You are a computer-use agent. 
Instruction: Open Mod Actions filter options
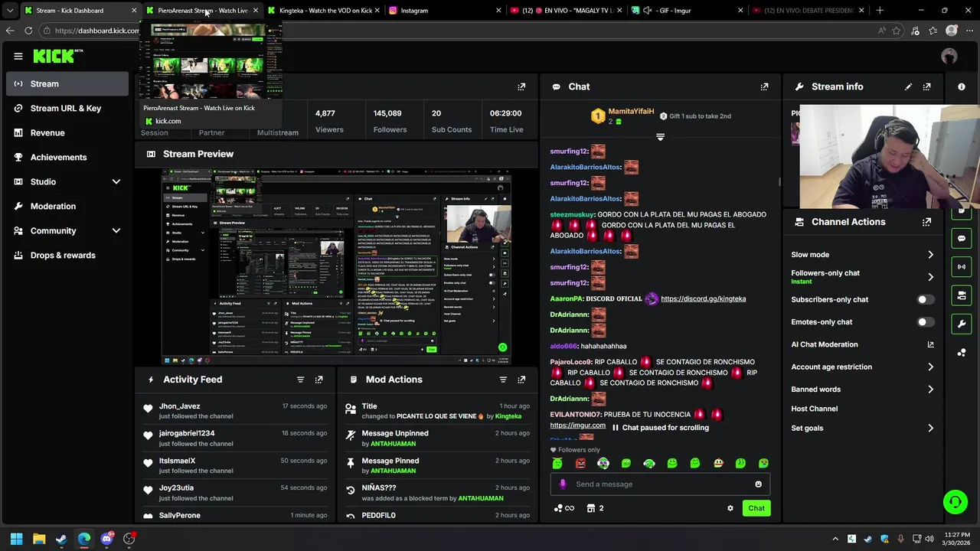coord(503,380)
